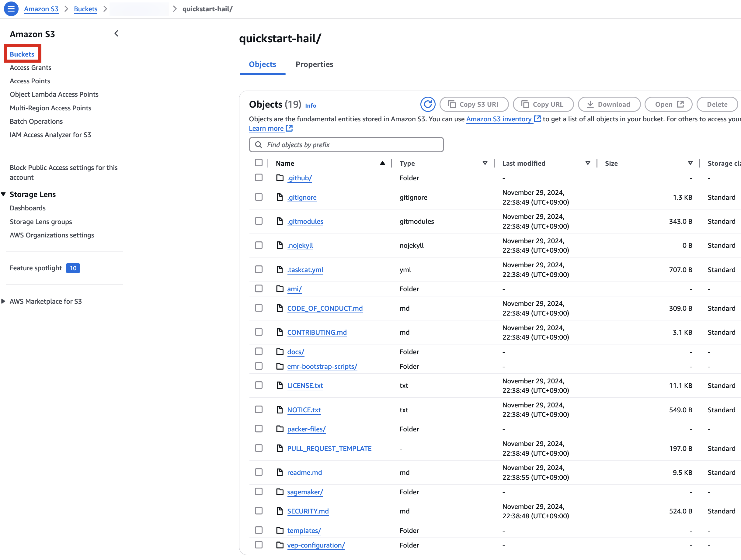Viewport: 741px width, 560px height.
Task: Open Buckets in the sidebar
Action: [x=22, y=54]
